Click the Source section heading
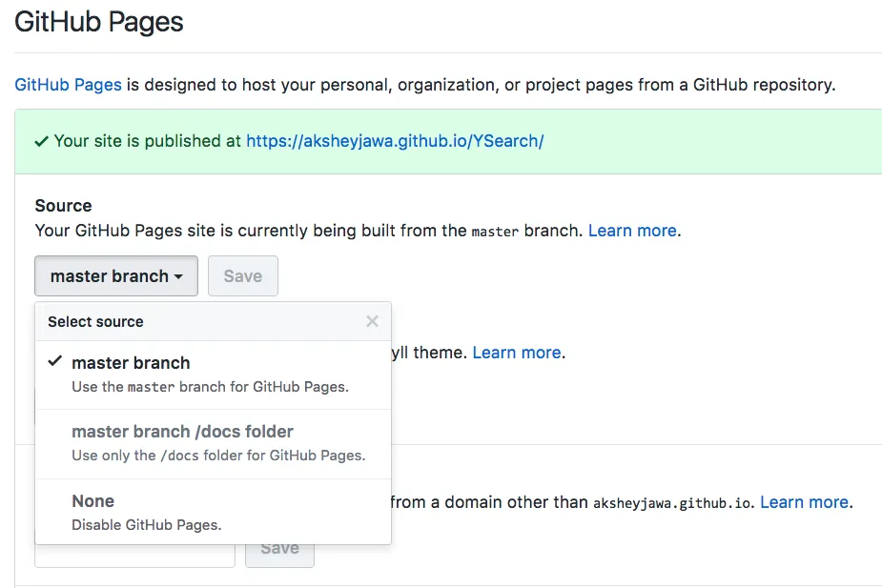Image resolution: width=882 pixels, height=588 pixels. pos(63,206)
